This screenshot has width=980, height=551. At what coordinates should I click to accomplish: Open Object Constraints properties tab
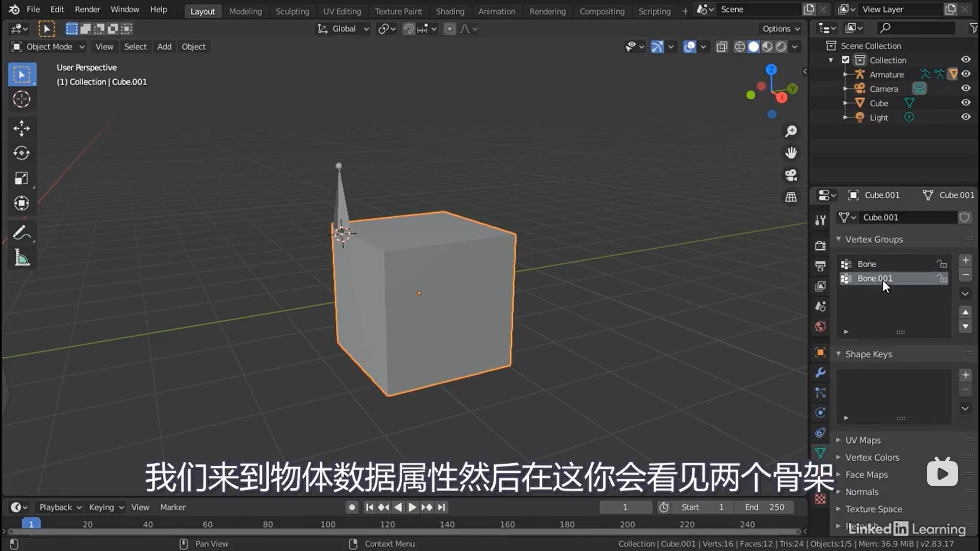820,433
